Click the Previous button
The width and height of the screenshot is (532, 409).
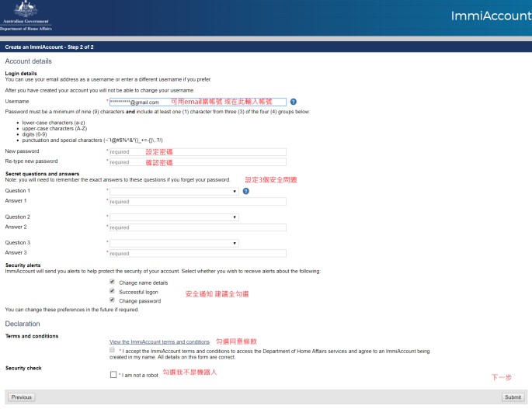(22, 397)
